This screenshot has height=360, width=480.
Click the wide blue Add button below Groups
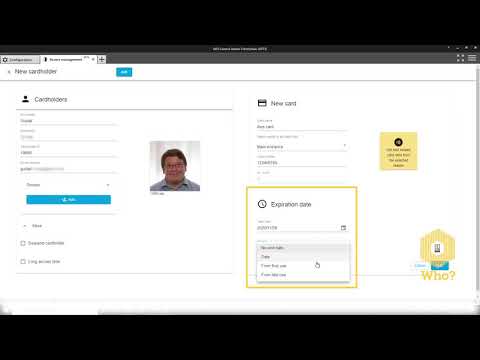click(x=68, y=200)
